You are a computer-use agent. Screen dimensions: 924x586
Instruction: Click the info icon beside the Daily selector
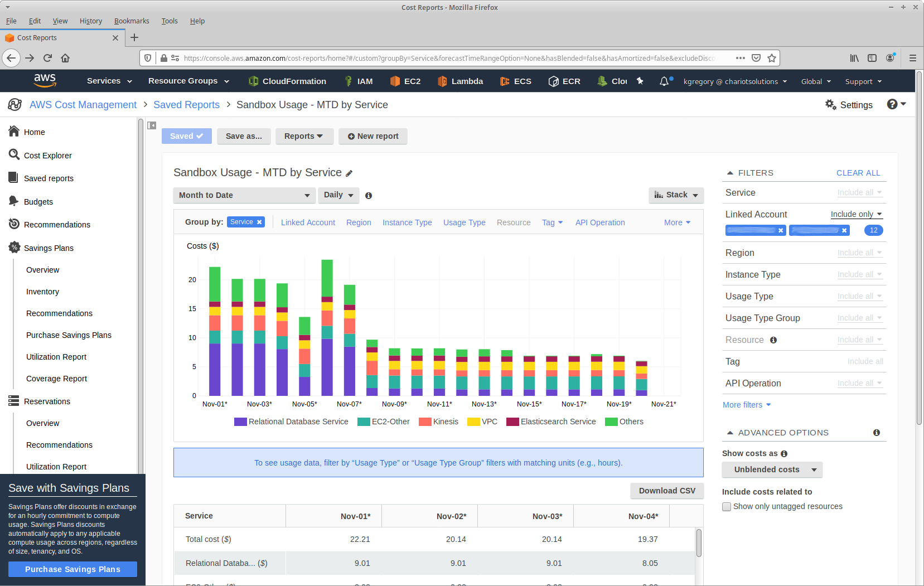click(x=369, y=195)
